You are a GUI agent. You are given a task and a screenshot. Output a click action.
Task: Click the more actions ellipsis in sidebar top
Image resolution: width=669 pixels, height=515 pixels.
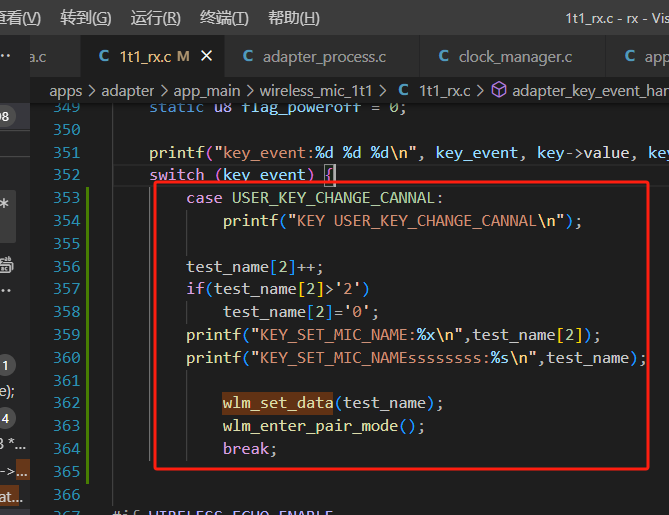point(5,56)
